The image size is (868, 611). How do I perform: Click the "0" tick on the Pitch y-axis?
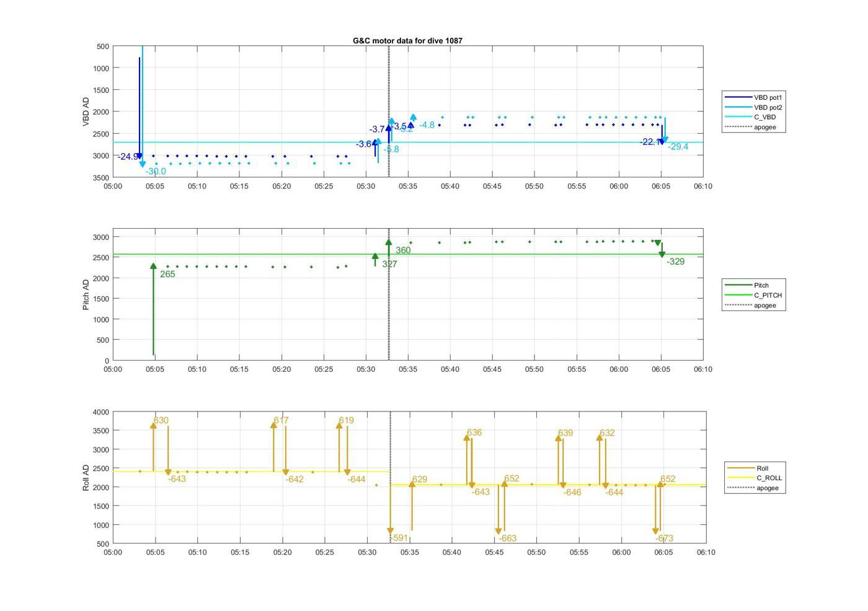[107, 361]
